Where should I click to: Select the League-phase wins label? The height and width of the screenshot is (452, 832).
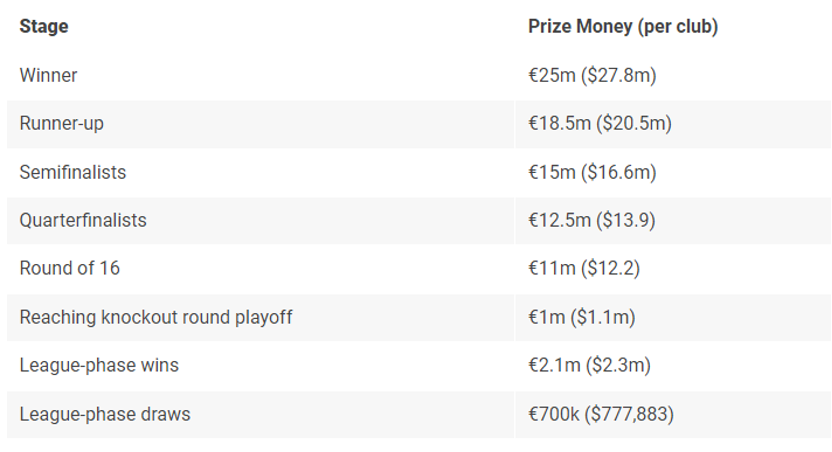(99, 366)
